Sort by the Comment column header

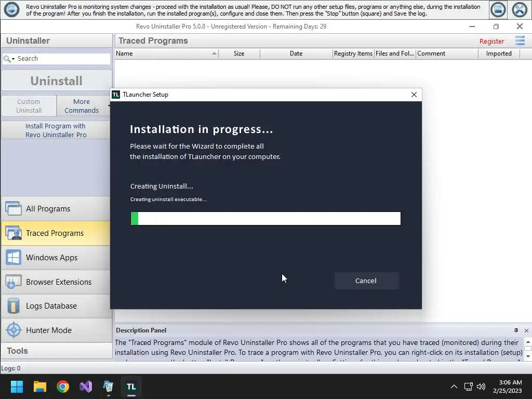click(447, 54)
